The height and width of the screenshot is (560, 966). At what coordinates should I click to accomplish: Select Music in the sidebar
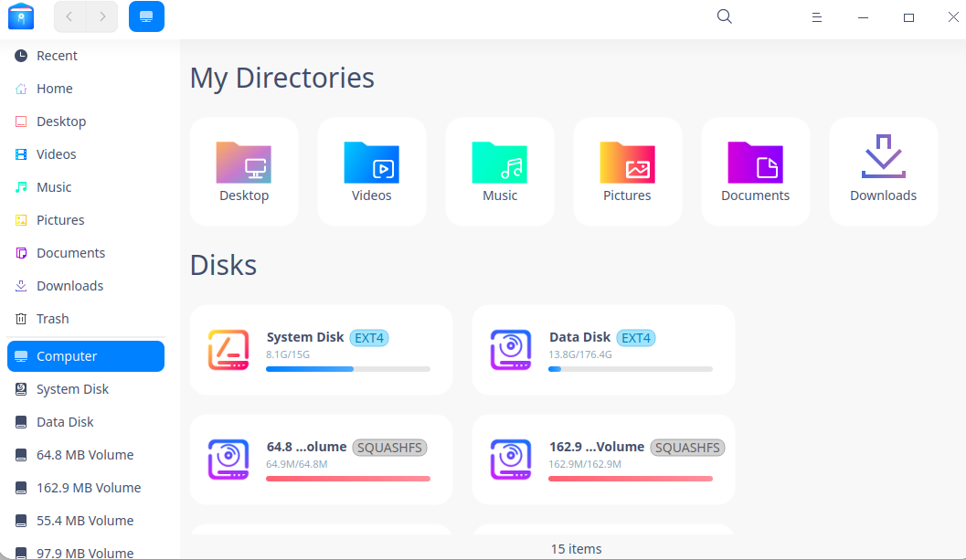[x=86, y=187]
